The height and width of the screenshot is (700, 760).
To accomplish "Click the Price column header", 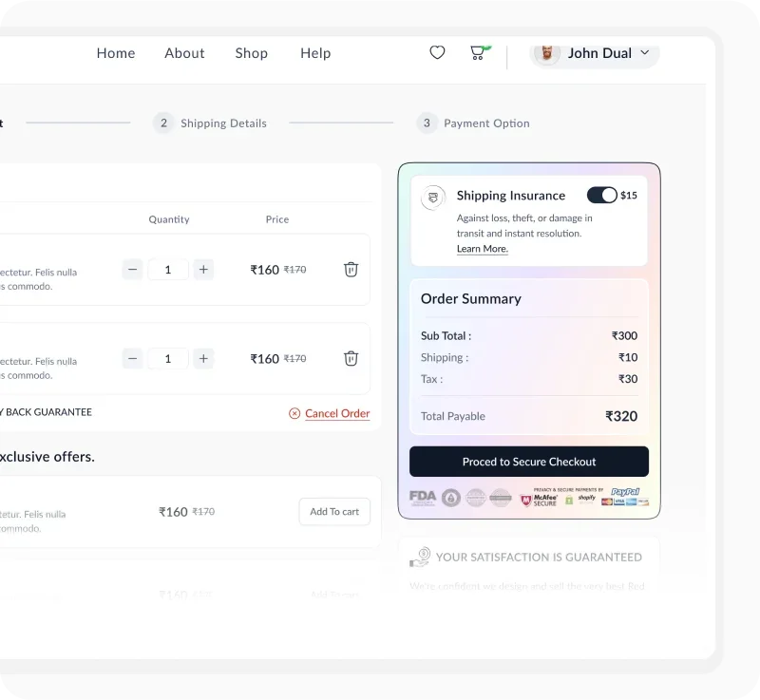I will point(277,219).
